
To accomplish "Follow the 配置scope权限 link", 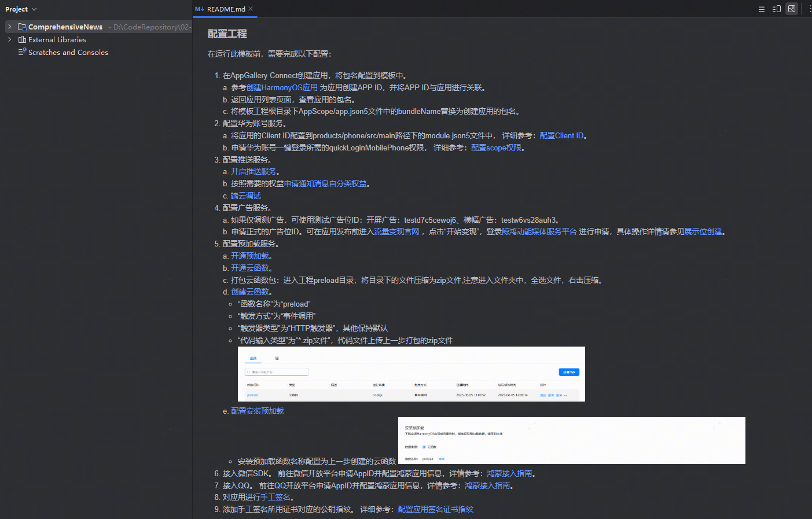I will click(x=496, y=148).
